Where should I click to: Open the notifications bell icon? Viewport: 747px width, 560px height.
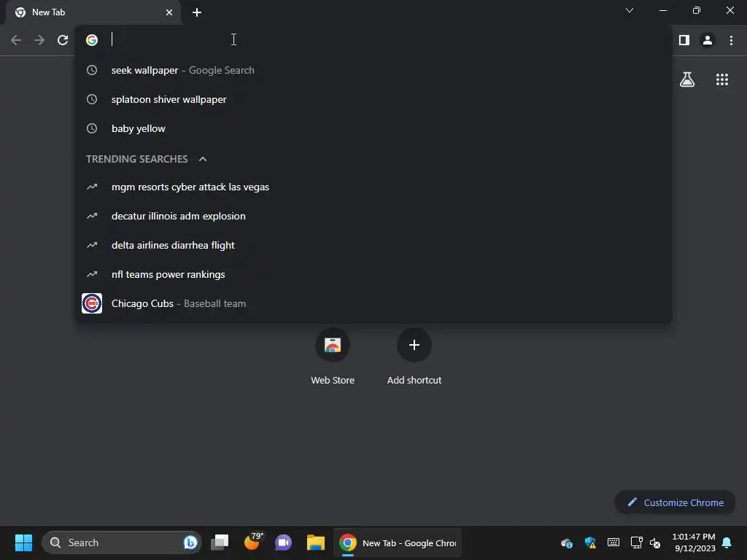[727, 542]
